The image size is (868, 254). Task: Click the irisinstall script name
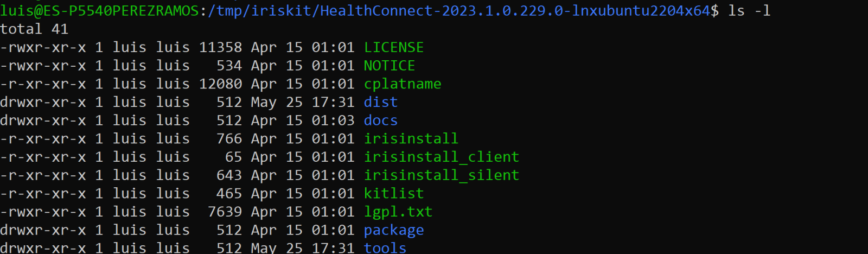pyautogui.click(x=411, y=139)
